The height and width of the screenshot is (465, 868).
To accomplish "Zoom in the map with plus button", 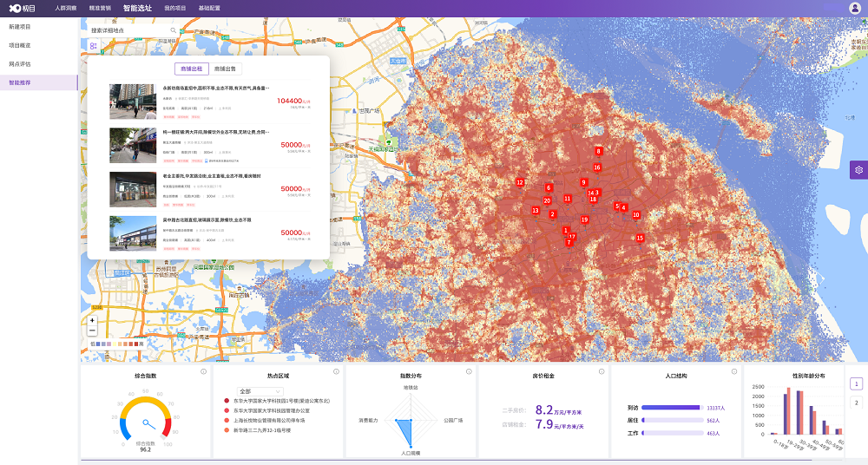I will pos(93,320).
